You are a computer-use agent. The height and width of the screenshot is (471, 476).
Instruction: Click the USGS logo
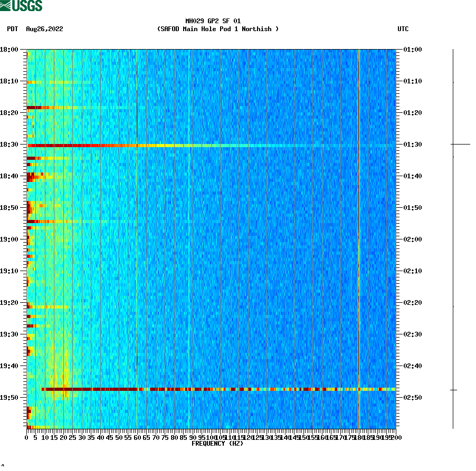pos(21,5)
